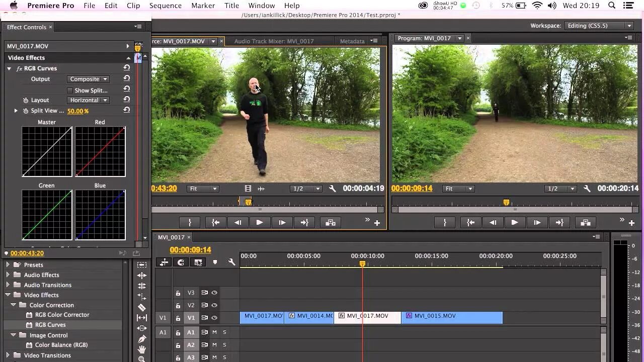This screenshot has width=644, height=362.
Task: Open Workspace Editing (CS5.5) dropdown
Action: tap(599, 26)
